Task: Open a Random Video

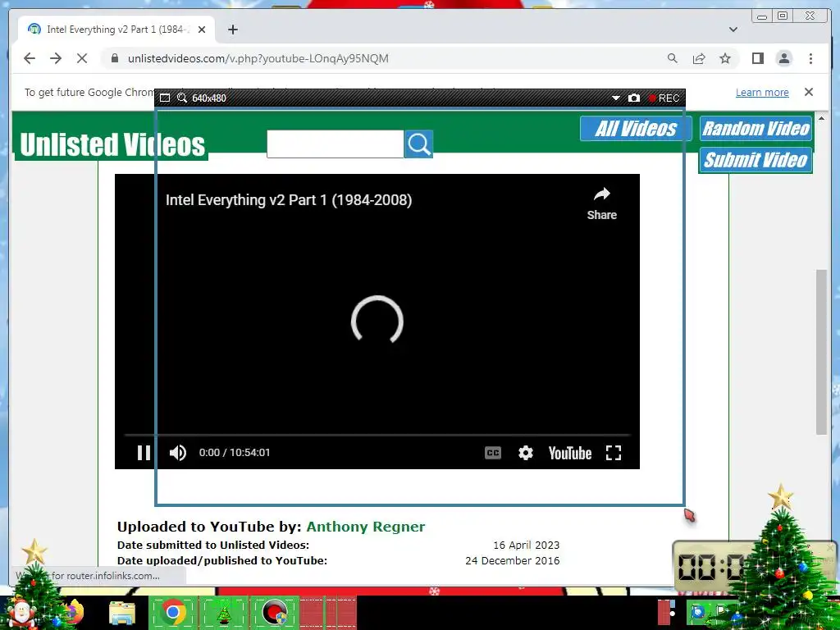Action: click(756, 129)
